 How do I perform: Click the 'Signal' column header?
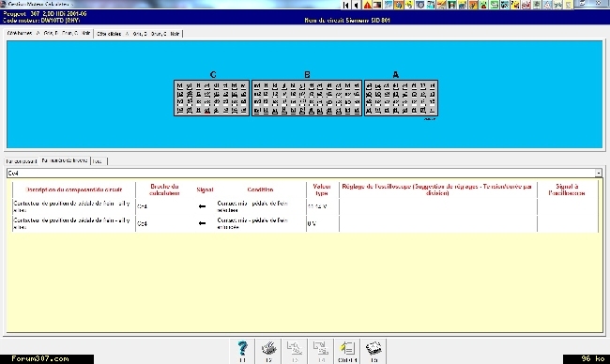click(205, 190)
